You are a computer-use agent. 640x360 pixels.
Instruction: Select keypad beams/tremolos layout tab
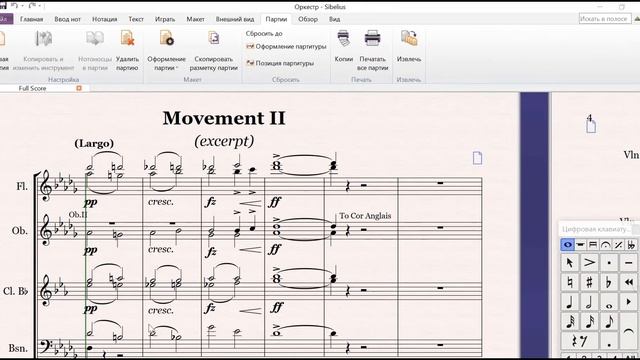tap(593, 245)
